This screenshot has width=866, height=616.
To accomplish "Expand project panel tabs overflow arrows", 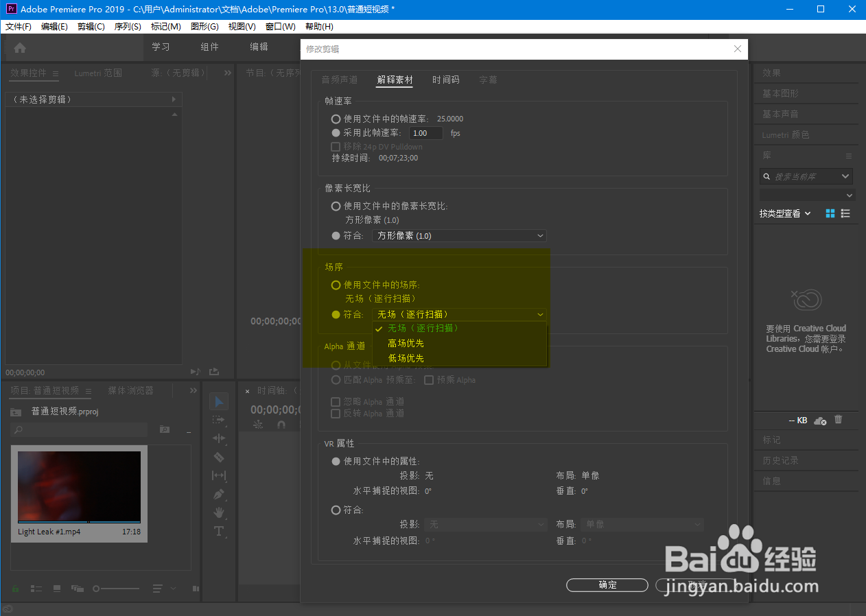I will (x=194, y=390).
